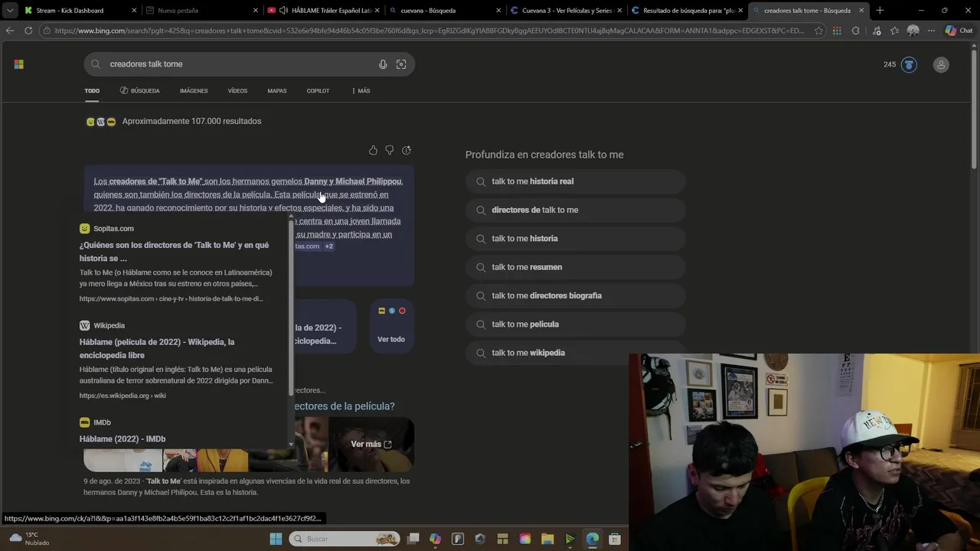
Task: Open Háblame (2022) - IMDb link
Action: (x=122, y=439)
